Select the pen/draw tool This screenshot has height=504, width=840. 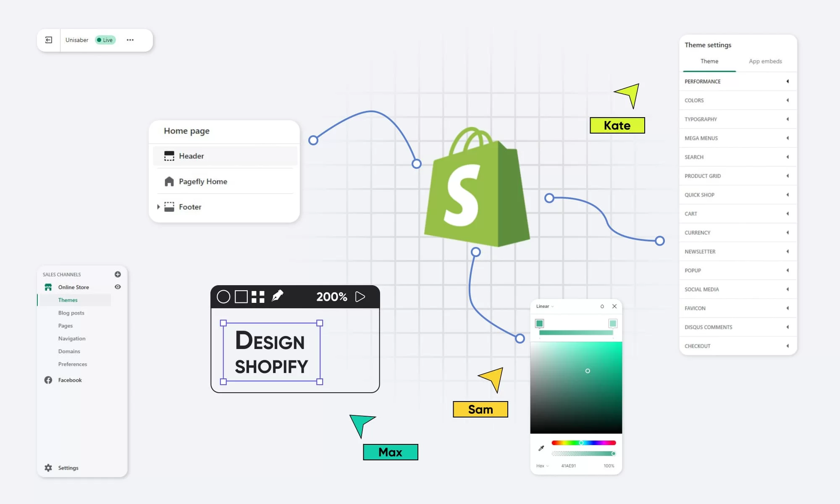click(278, 296)
